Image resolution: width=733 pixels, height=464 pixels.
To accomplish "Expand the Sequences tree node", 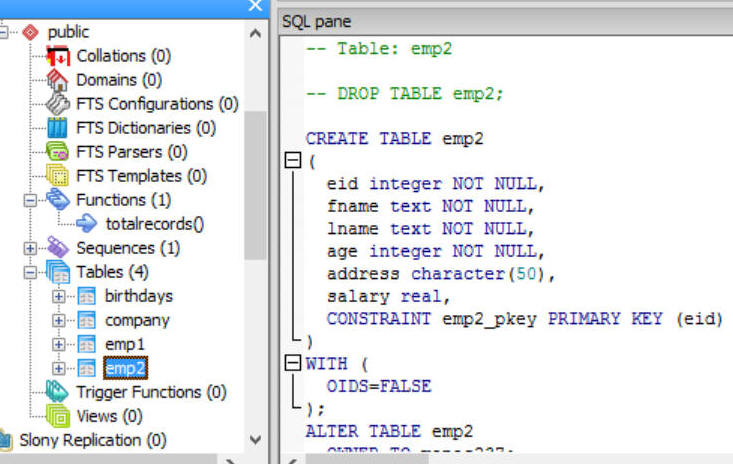I will tap(31, 248).
